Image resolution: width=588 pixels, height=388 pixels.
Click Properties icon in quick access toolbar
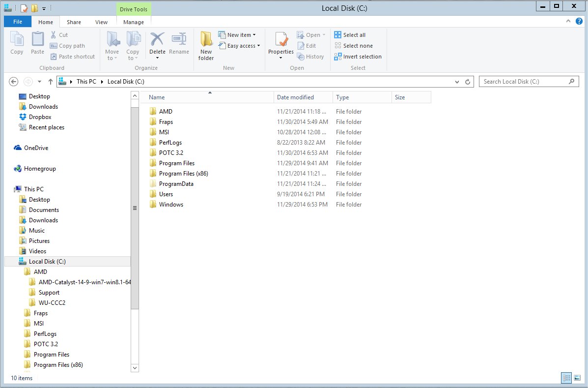pyautogui.click(x=25, y=8)
